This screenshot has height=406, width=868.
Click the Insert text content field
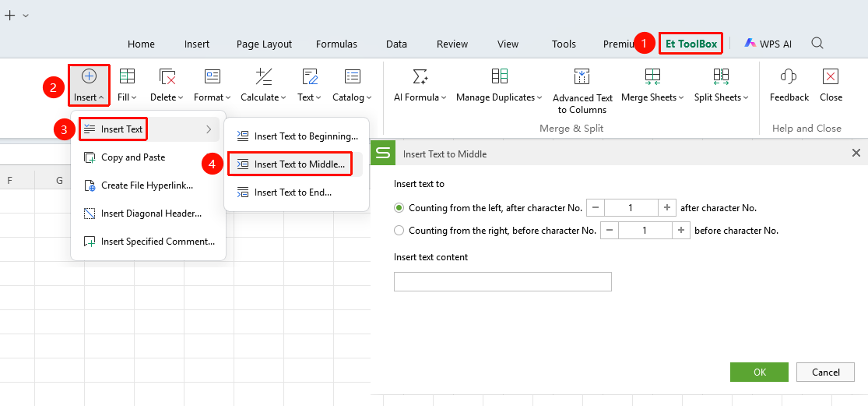point(503,281)
